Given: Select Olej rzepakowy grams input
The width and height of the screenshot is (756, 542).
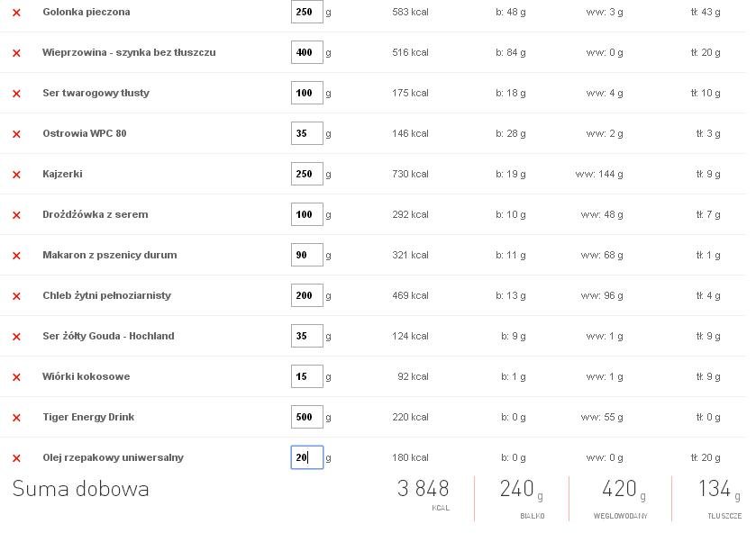Looking at the screenshot, I should click(x=306, y=457).
